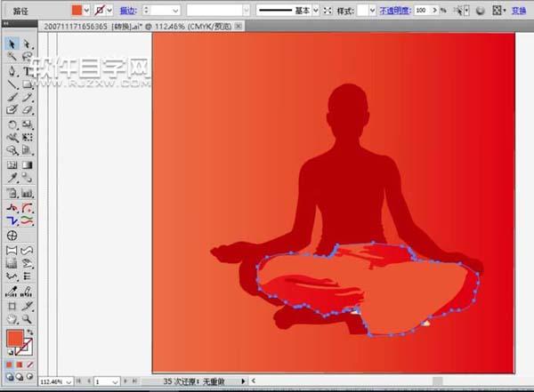Select the Zoom magnifier tool

[x=27, y=318]
